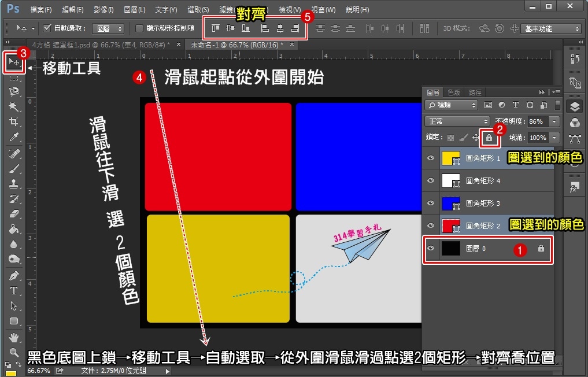Hide the 圓角矩形 2 layer
Image resolution: width=588 pixels, height=377 pixels.
pyautogui.click(x=431, y=226)
